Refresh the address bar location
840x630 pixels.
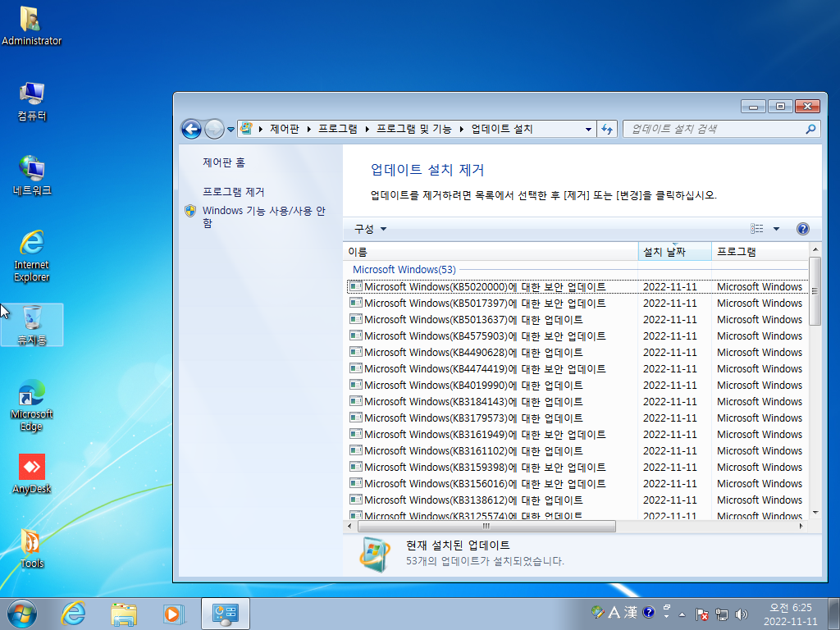point(607,129)
